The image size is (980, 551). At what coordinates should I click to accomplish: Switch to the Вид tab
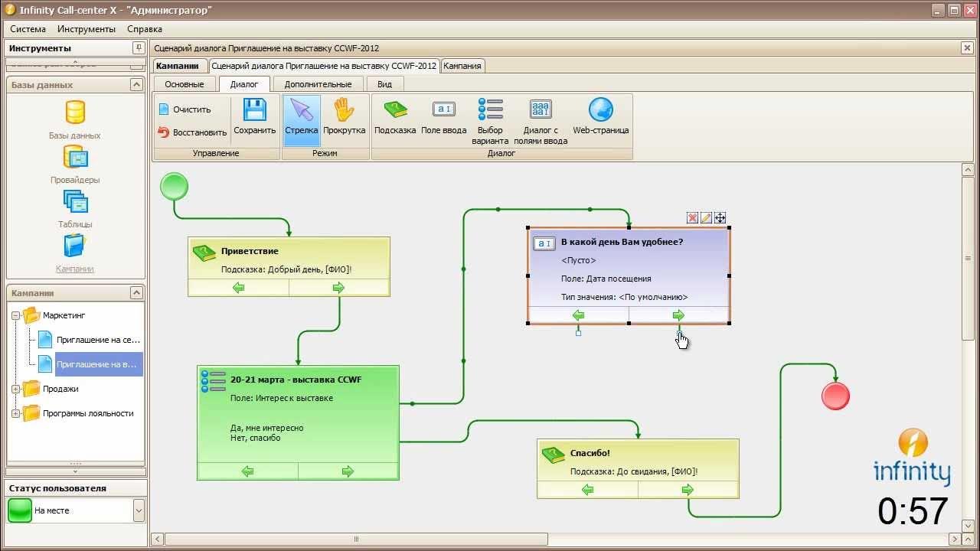pos(384,84)
